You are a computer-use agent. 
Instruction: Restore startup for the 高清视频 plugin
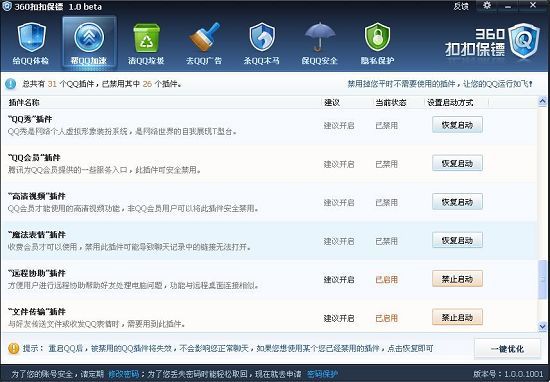[x=457, y=202]
